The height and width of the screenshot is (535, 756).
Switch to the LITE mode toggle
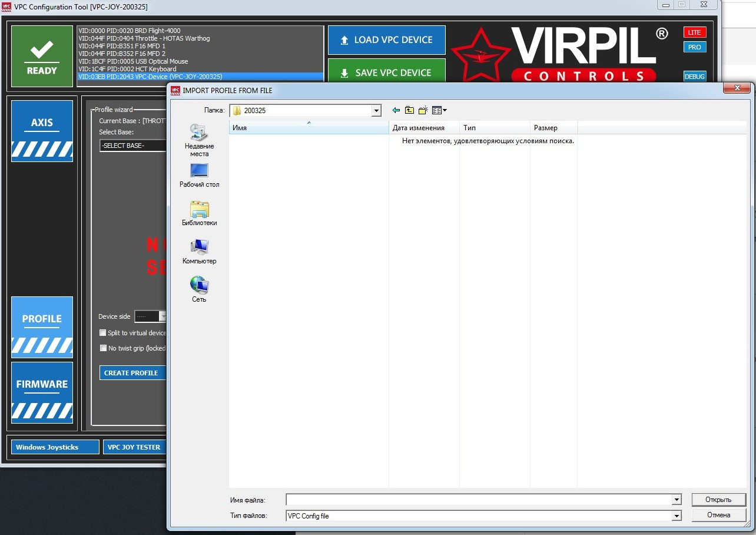(695, 32)
